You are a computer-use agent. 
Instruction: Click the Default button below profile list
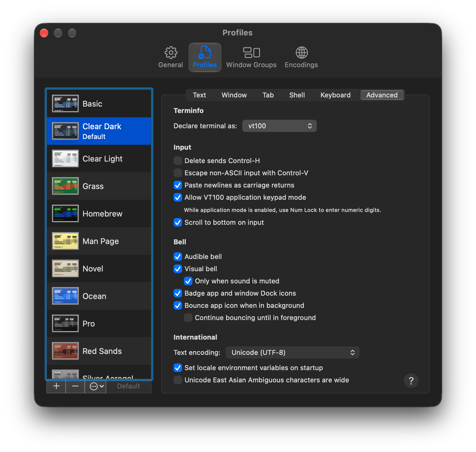coord(128,386)
